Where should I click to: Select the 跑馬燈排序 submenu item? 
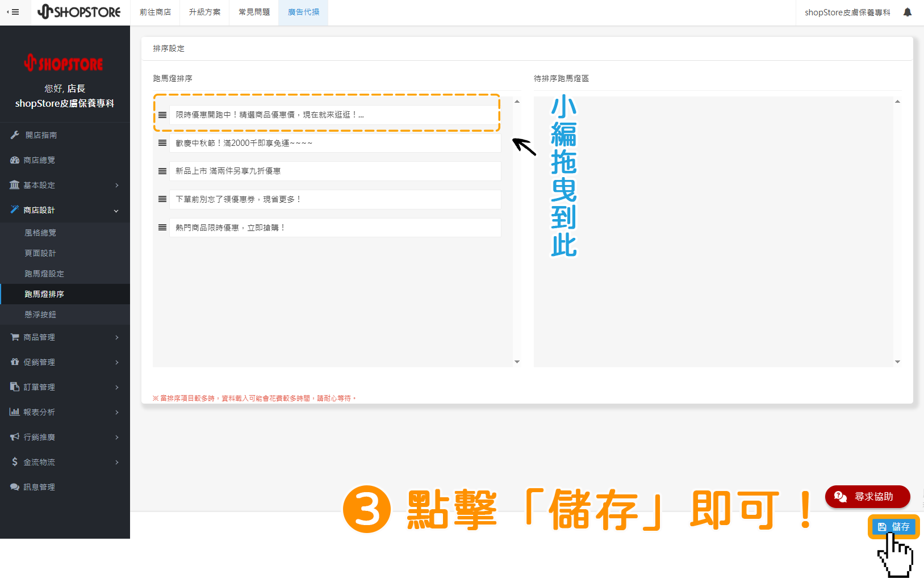click(x=65, y=294)
